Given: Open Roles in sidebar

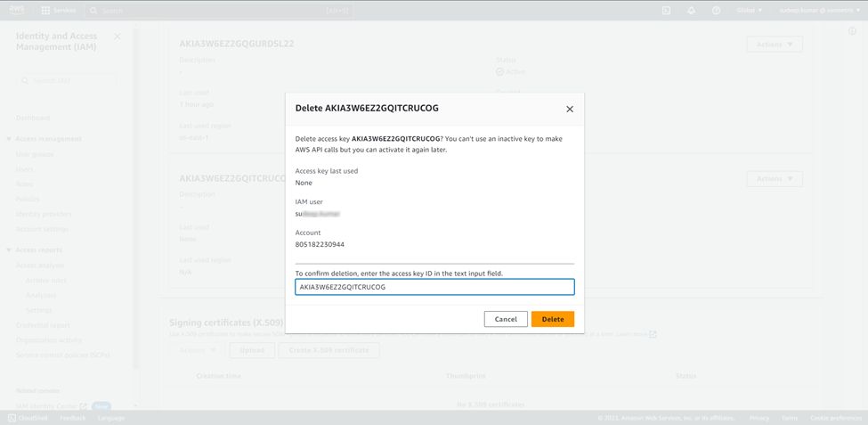Looking at the screenshot, I should tap(24, 184).
